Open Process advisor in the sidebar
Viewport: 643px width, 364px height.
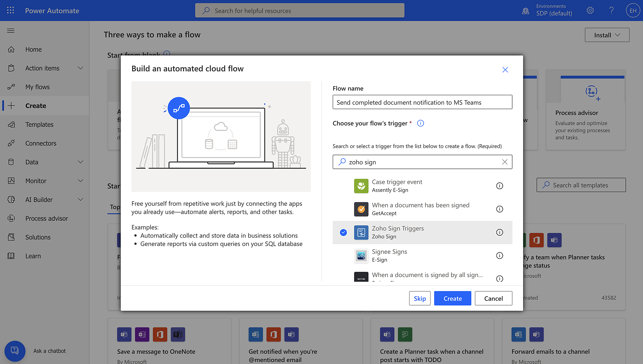[45, 218]
